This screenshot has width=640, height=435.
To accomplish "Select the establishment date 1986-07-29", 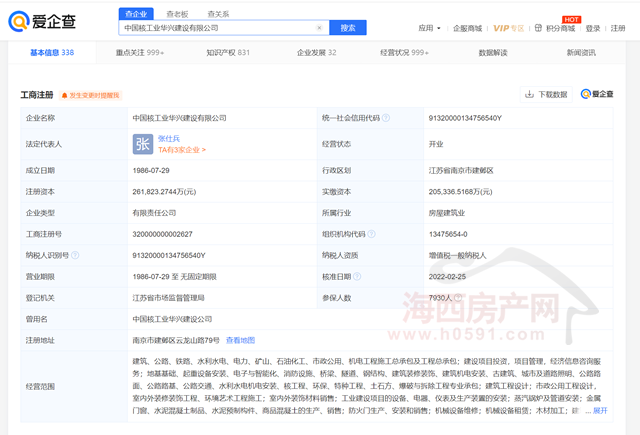I will pos(151,170).
